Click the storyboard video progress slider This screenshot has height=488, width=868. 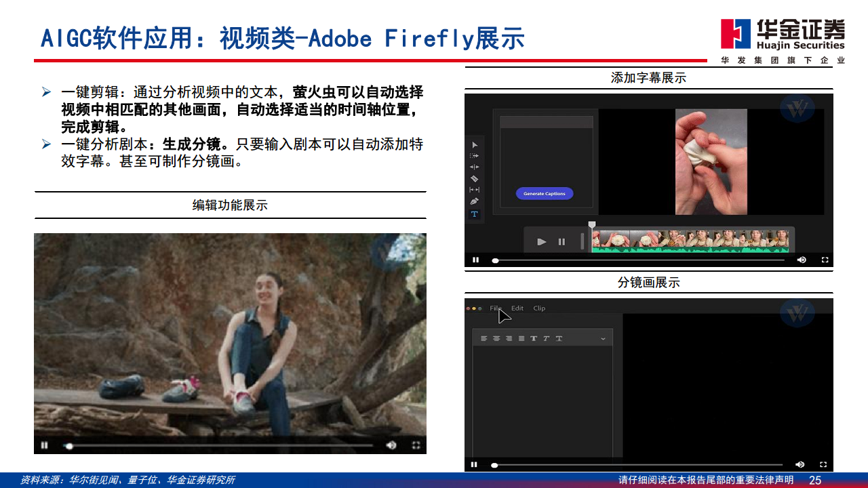pos(637,465)
